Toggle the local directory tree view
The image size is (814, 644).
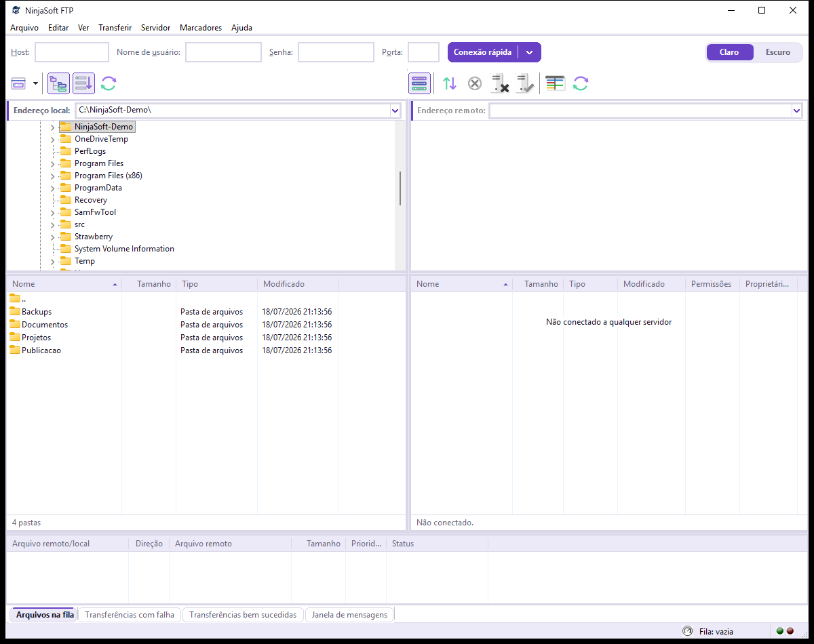58,83
